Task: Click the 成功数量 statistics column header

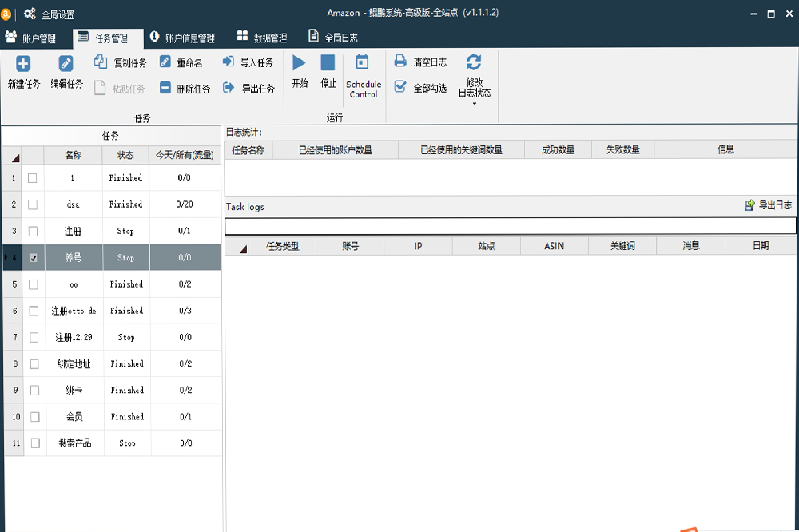Action: point(558,150)
